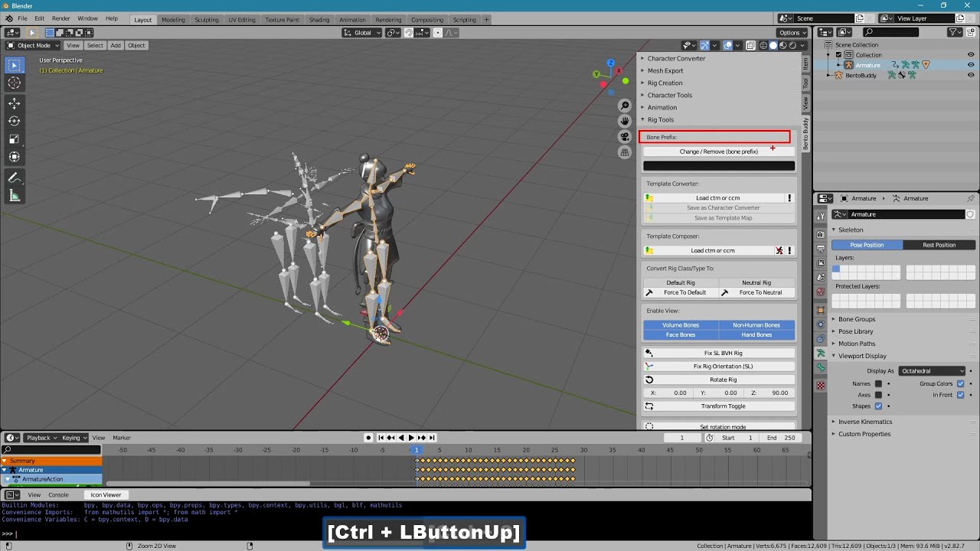Viewport: 980px width, 551px height.
Task: Hide the Armature in the outliner
Action: (972, 65)
